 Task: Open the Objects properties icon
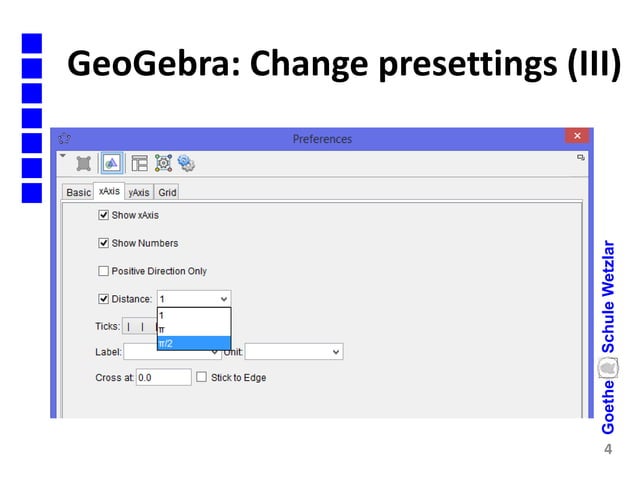click(84, 163)
